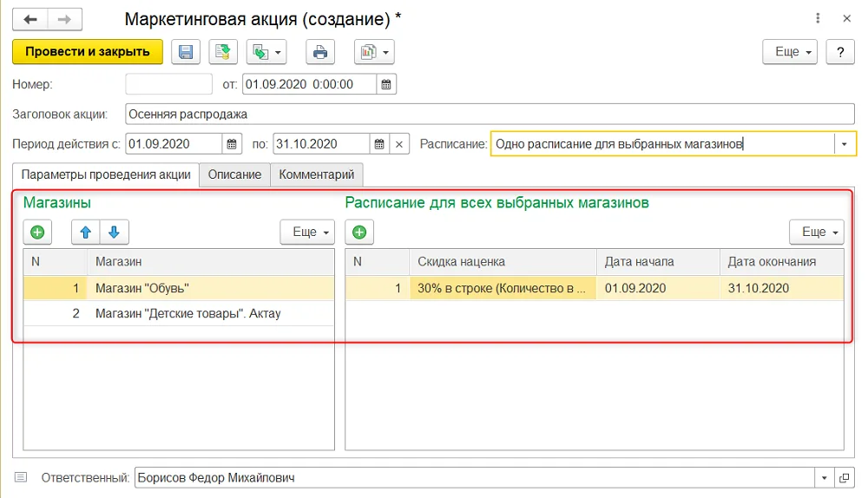868x498 pixels.
Task: Click the Период действия с date field
Action: (174, 144)
